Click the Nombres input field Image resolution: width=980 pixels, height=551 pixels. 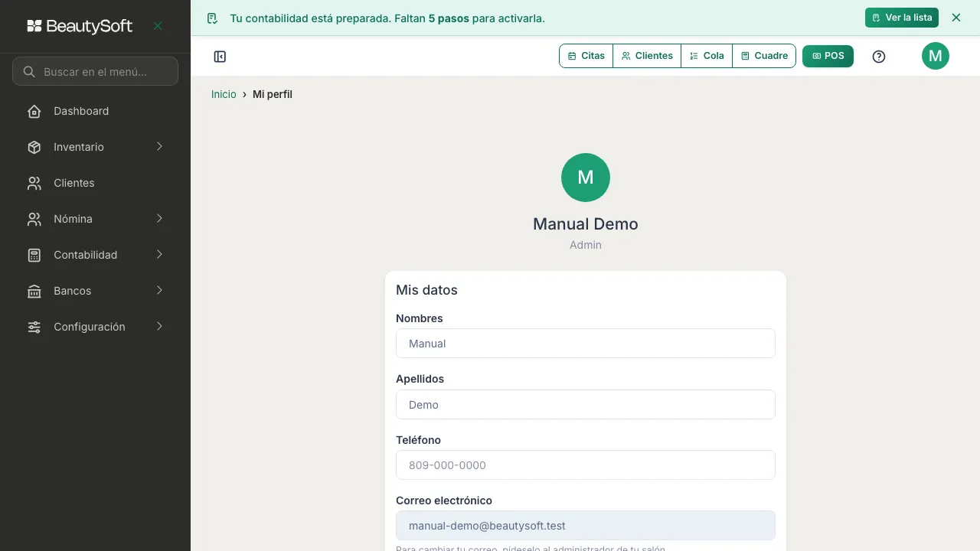(x=586, y=344)
